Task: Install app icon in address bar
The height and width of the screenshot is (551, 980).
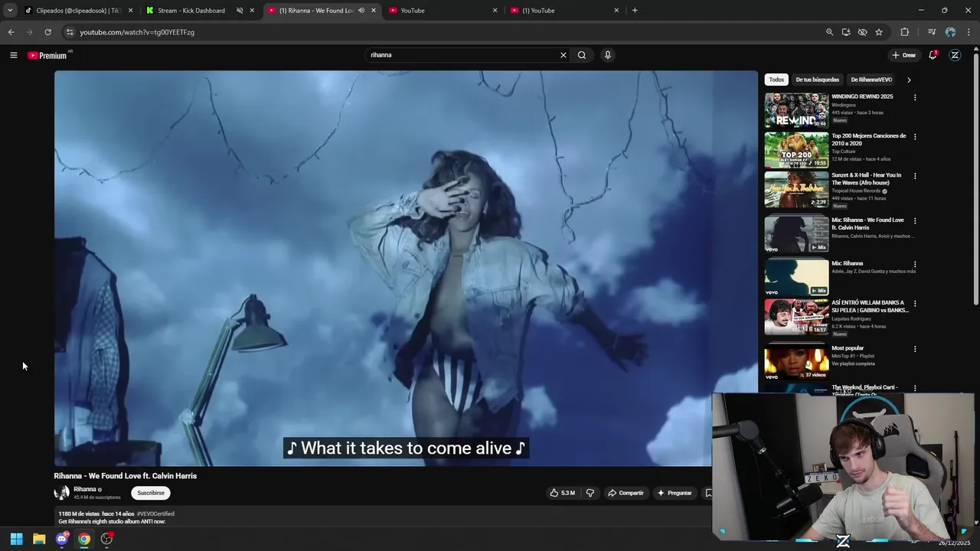Action: [846, 32]
